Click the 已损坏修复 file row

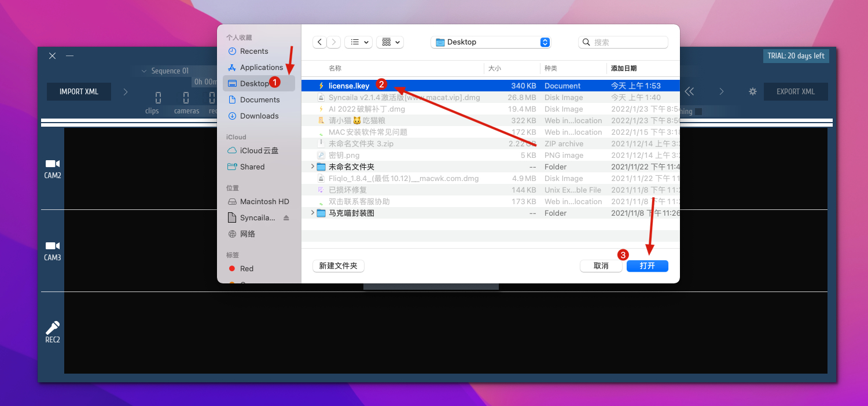(x=491, y=190)
